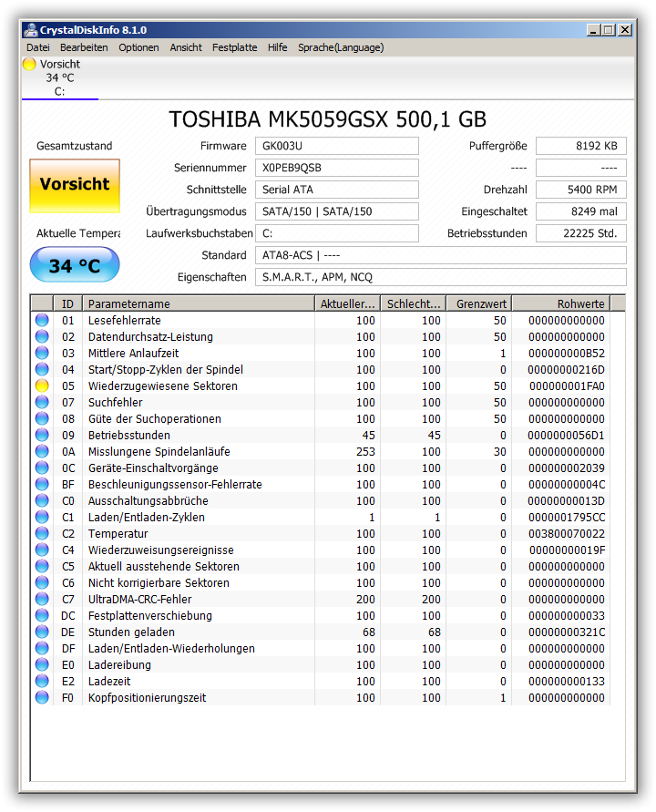This screenshot has width=656, height=812.
Task: Click the status icon for Misslungene Spindelanläufe
Action: pos(42,452)
